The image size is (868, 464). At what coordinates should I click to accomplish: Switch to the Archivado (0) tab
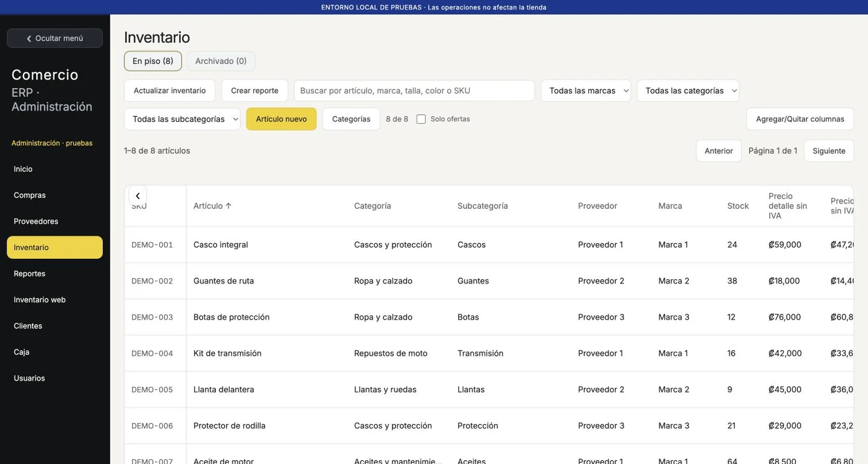(x=221, y=61)
